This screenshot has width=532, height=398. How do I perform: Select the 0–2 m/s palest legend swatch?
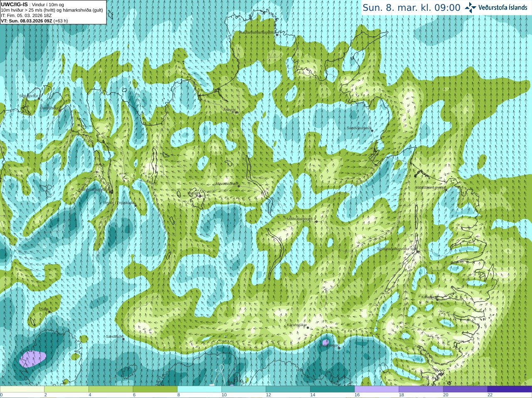click(x=22, y=389)
